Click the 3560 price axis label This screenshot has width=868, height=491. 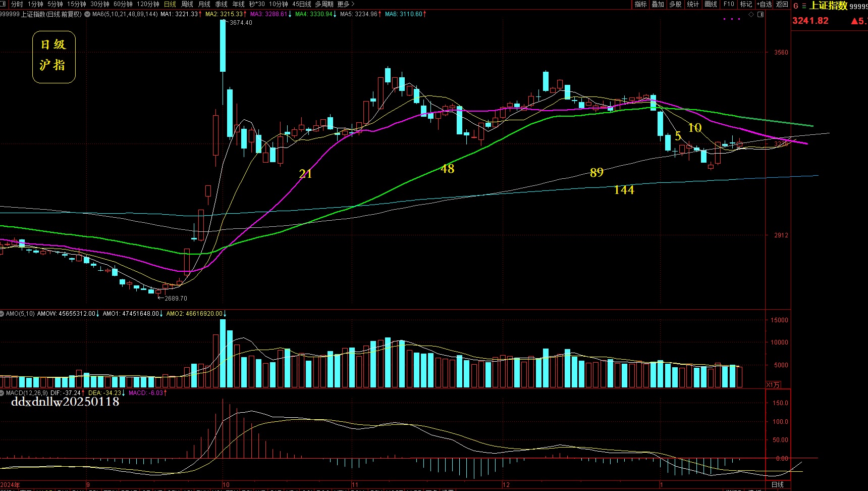[781, 53]
